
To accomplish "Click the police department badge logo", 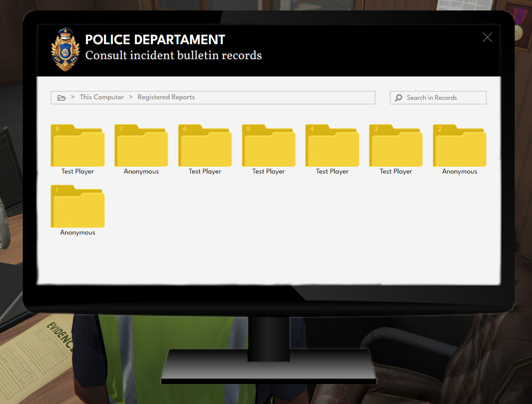I will [66, 50].
